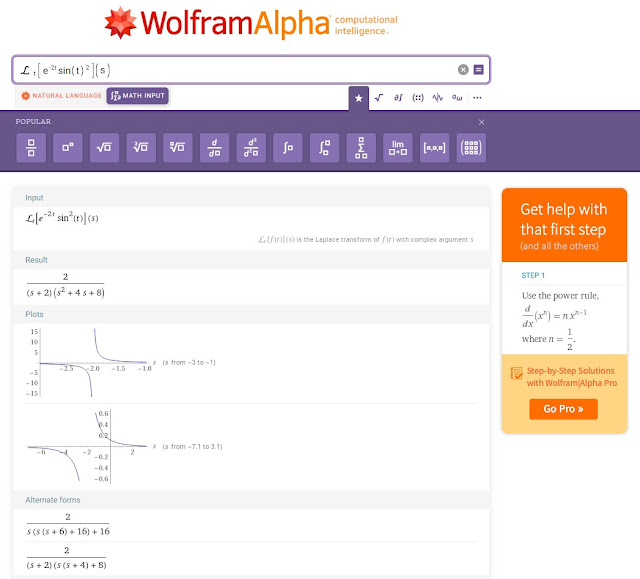The height and width of the screenshot is (579, 640).
Task: Click the WolframAlpha logo
Action: tap(251, 23)
